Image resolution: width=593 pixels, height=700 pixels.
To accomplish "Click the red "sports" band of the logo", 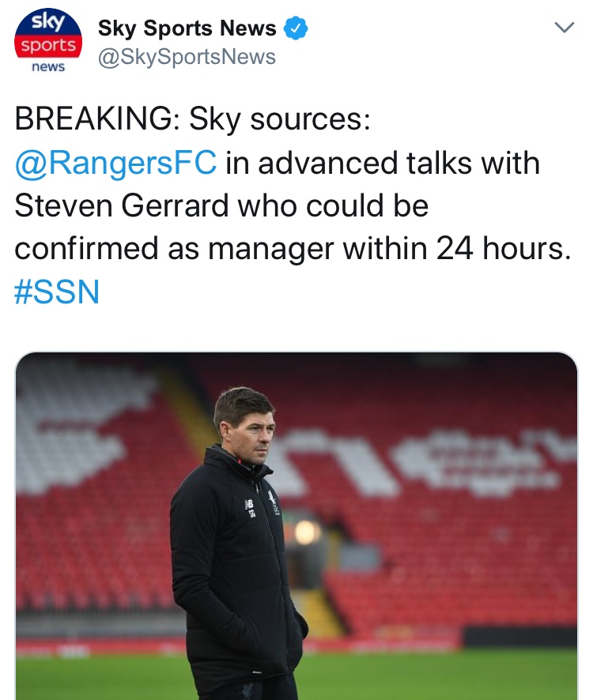I will pos(48,45).
